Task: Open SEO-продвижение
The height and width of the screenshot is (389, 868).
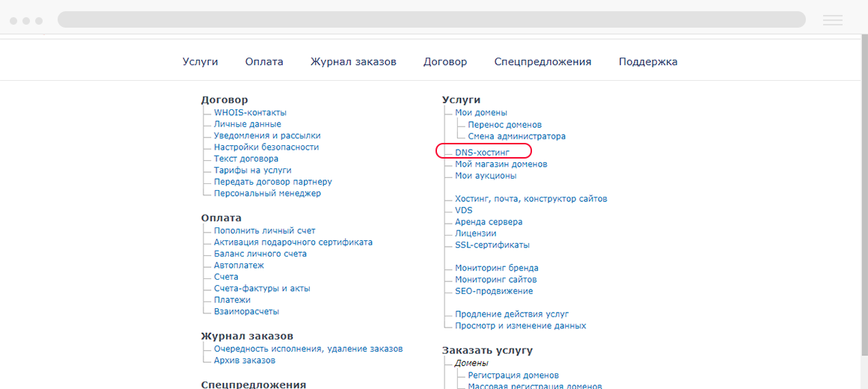Action: (x=494, y=291)
